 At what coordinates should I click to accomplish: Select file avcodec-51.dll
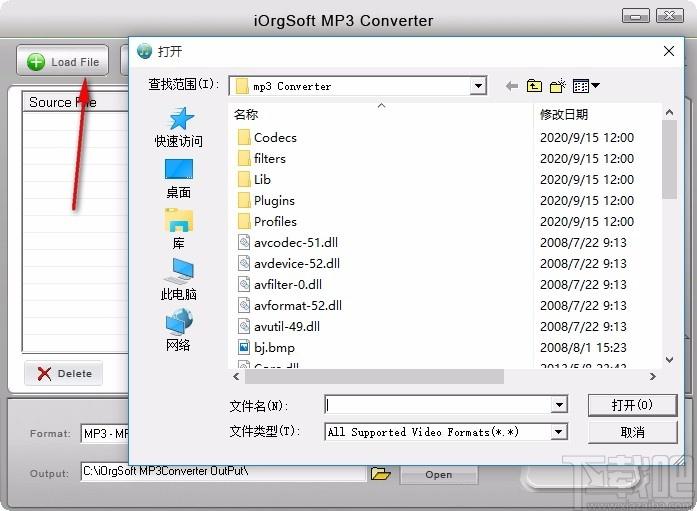click(x=288, y=243)
